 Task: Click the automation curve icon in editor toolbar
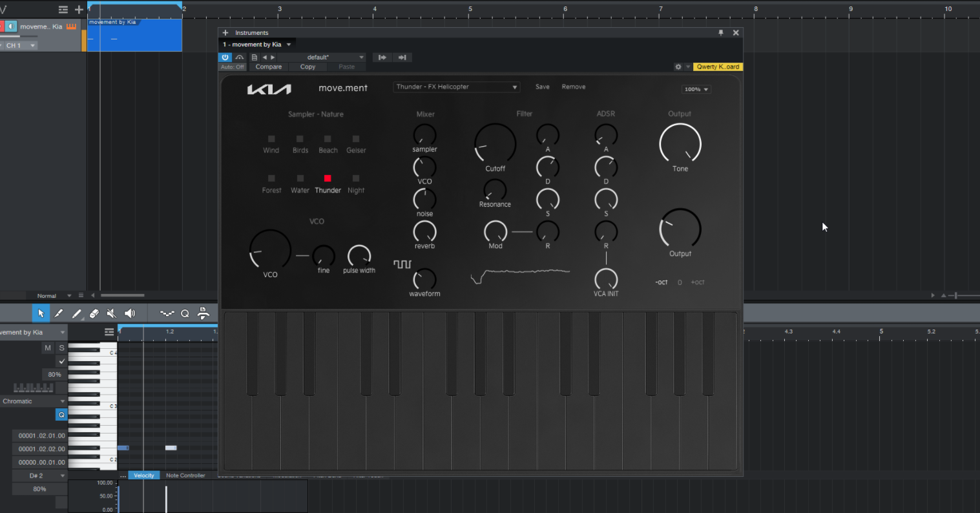tap(167, 313)
